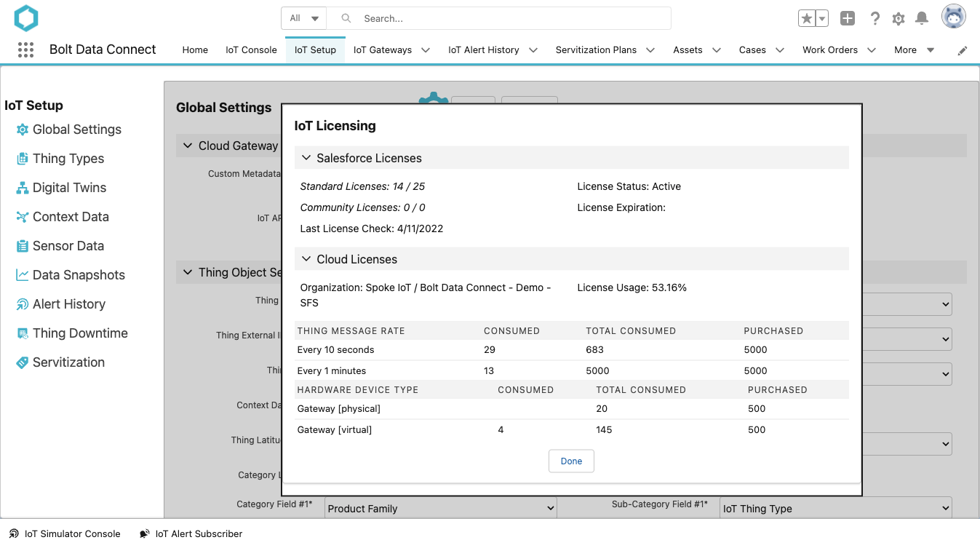
Task: Click the License Usage: 53.16% text
Action: pos(632,287)
